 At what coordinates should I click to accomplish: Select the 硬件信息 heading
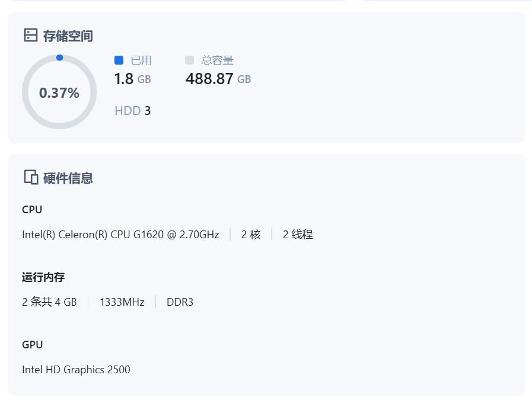coord(68,178)
